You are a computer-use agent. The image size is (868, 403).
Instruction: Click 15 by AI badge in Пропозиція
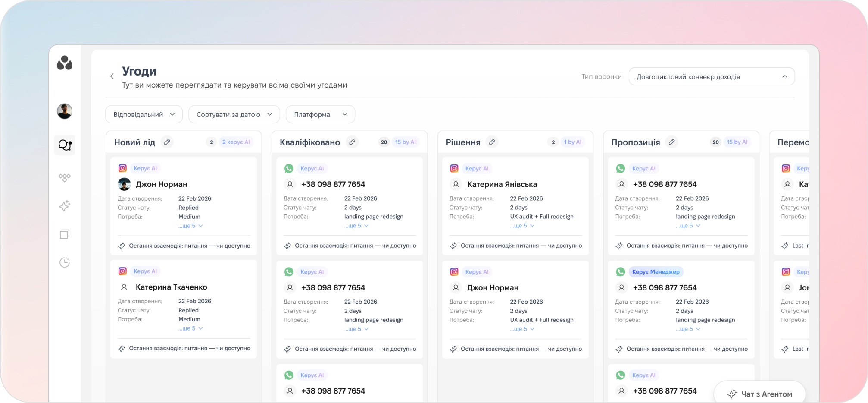tap(737, 142)
